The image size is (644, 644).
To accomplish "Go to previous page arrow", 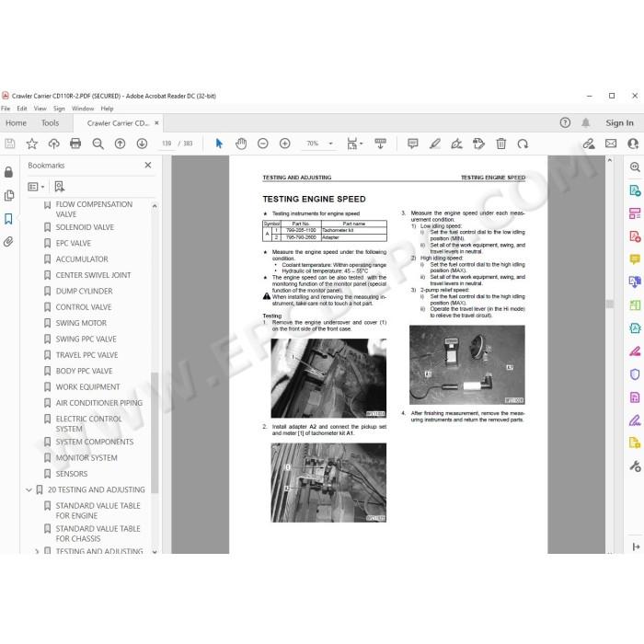I will pos(120,144).
